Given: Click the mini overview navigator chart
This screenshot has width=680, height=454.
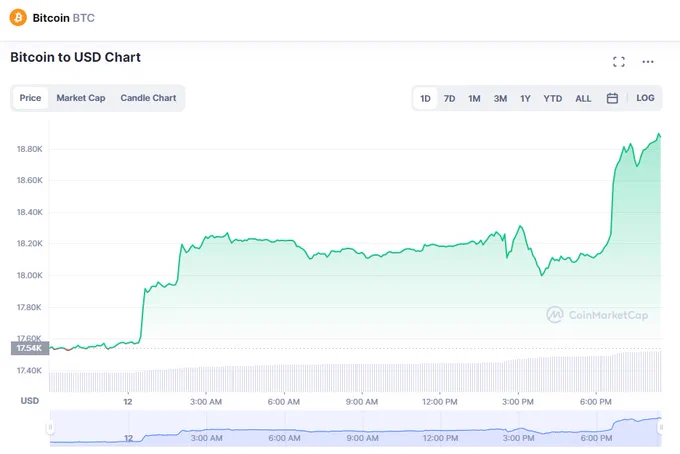Looking at the screenshot, I should click(356, 428).
